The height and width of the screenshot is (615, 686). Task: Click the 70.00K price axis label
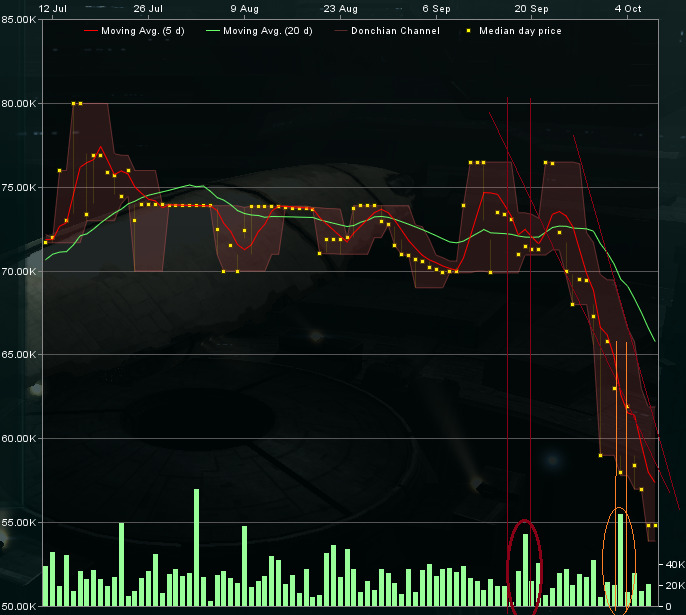(20, 271)
